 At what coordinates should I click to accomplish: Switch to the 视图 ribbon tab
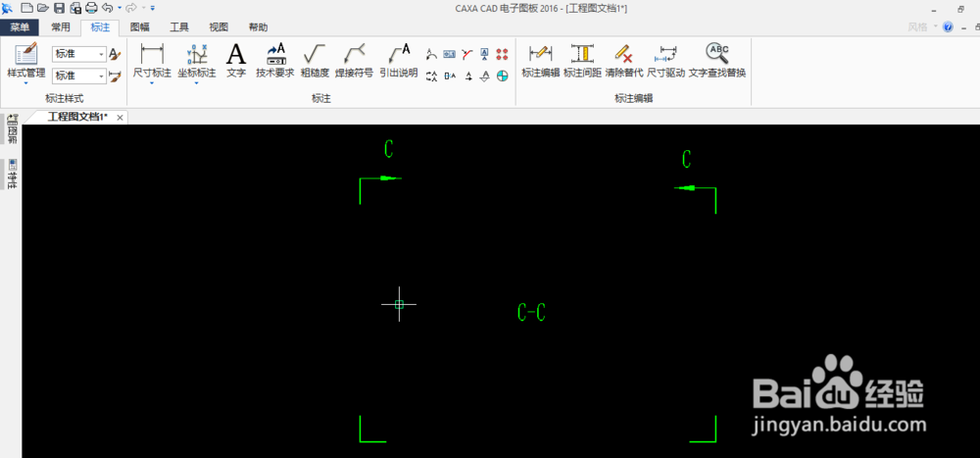219,27
